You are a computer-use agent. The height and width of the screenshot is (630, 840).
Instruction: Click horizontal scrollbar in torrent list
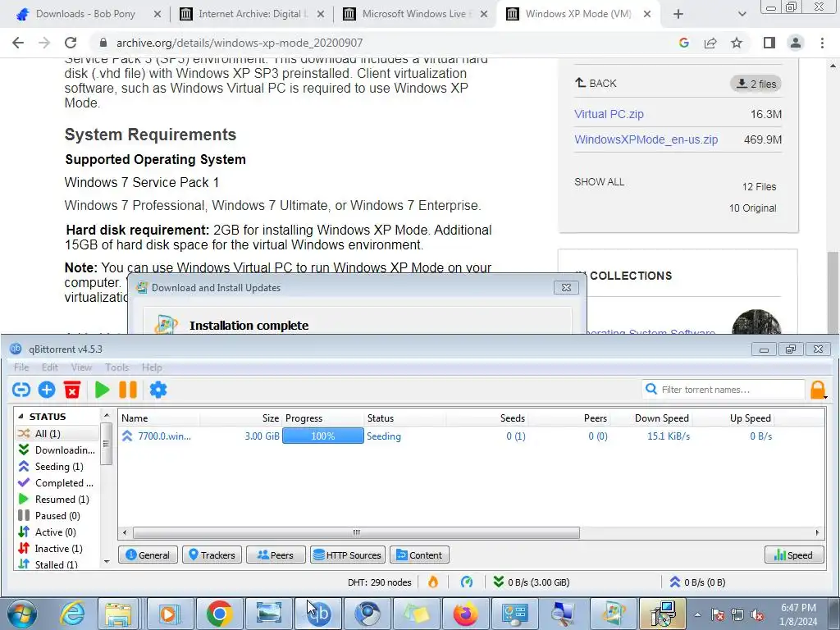356,532
